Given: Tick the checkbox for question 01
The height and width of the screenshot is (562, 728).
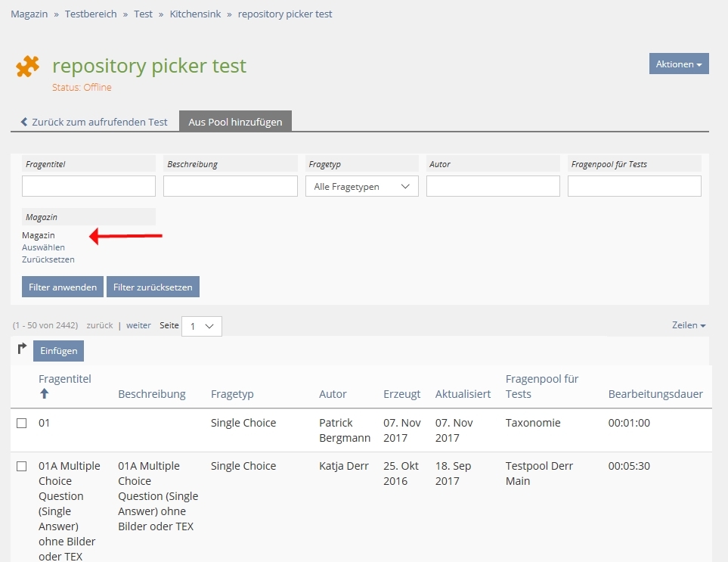Looking at the screenshot, I should 22,424.
